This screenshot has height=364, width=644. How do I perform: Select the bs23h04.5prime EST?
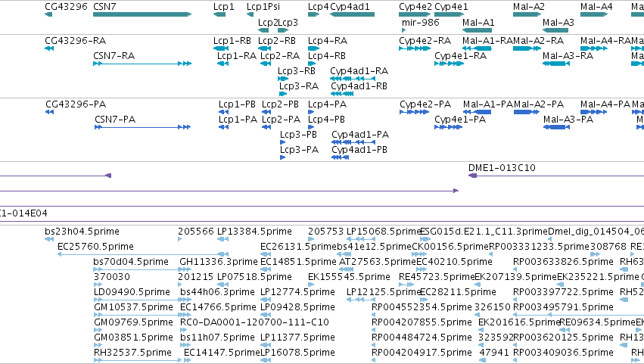point(49,240)
